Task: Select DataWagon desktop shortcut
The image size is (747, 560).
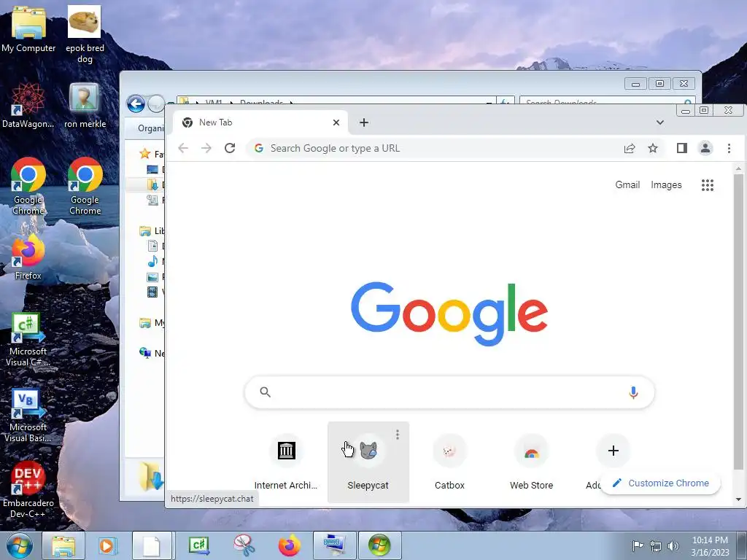Action: coord(28,106)
